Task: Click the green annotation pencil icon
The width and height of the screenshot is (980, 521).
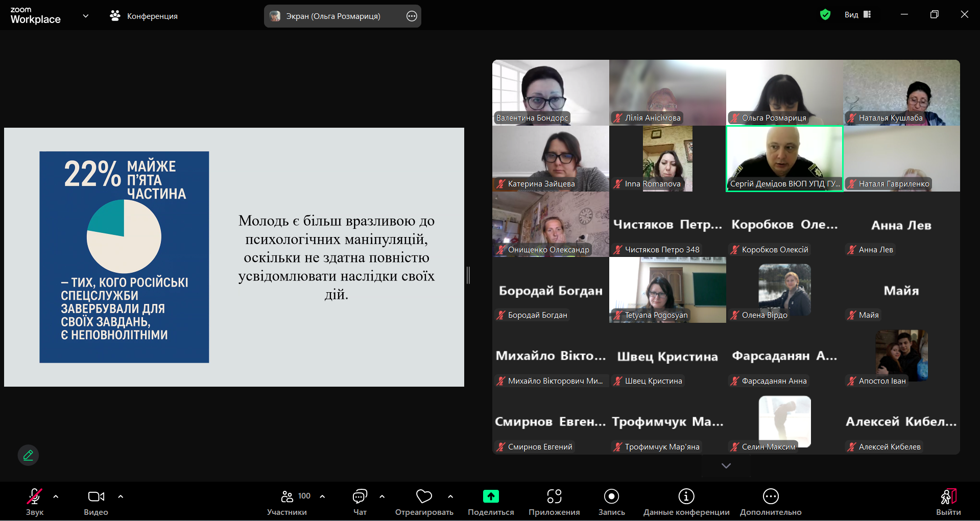Action: [28, 455]
